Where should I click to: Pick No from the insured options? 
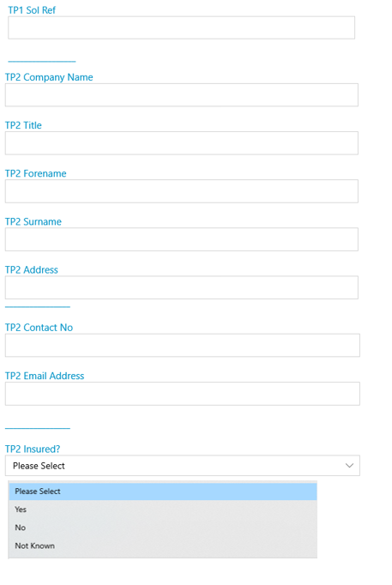(163, 528)
